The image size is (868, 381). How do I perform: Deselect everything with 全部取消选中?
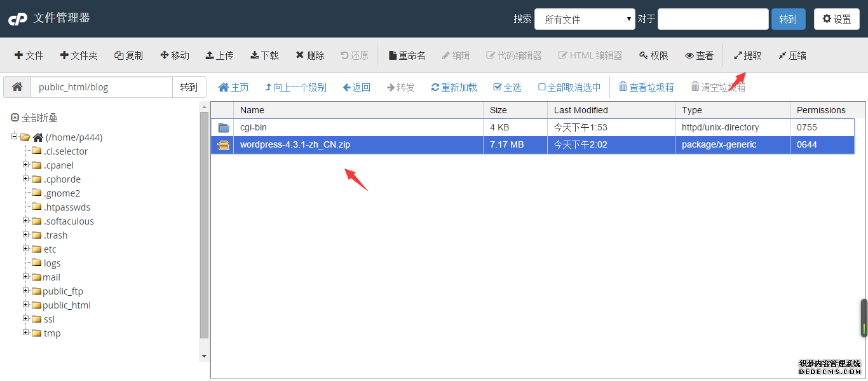[x=569, y=87]
